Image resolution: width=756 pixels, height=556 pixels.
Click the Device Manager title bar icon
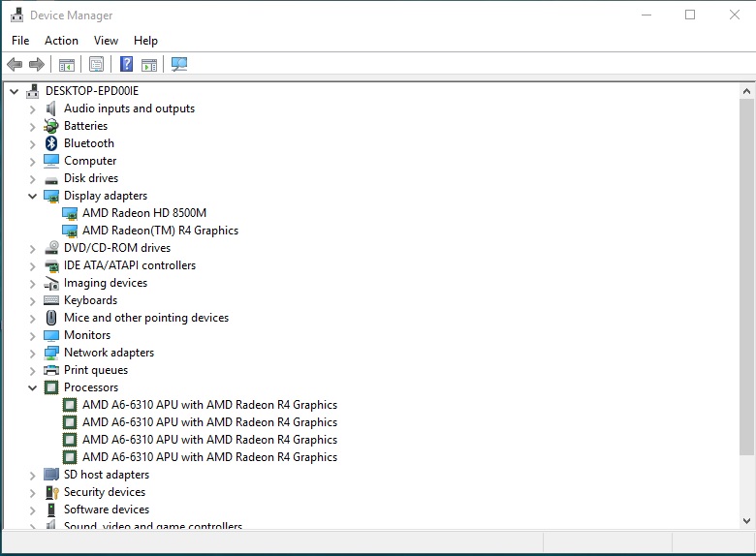click(16, 15)
